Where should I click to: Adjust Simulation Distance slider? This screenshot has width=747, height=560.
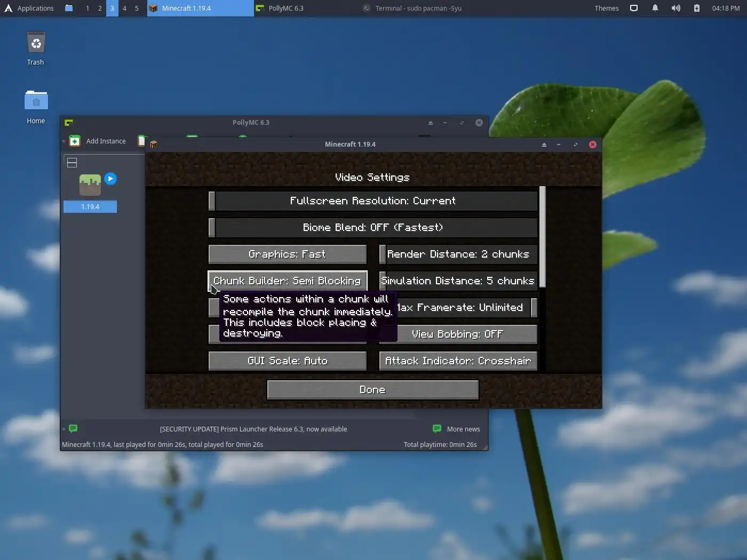click(458, 281)
